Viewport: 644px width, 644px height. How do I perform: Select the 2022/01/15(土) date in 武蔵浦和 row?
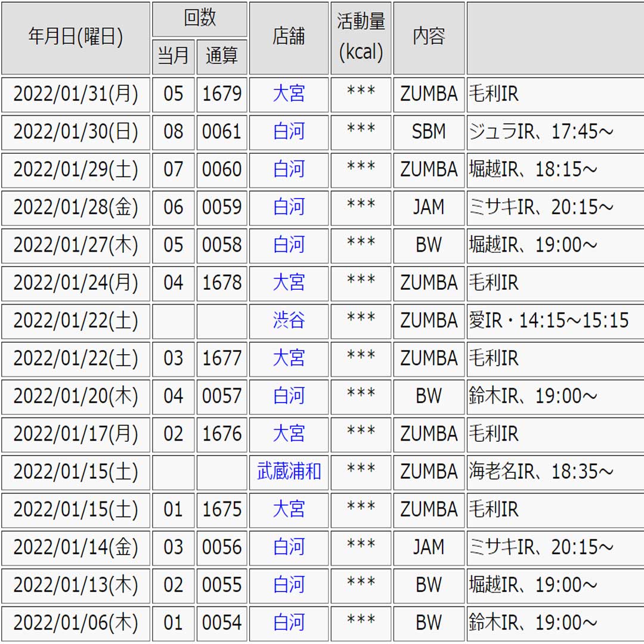point(76,472)
